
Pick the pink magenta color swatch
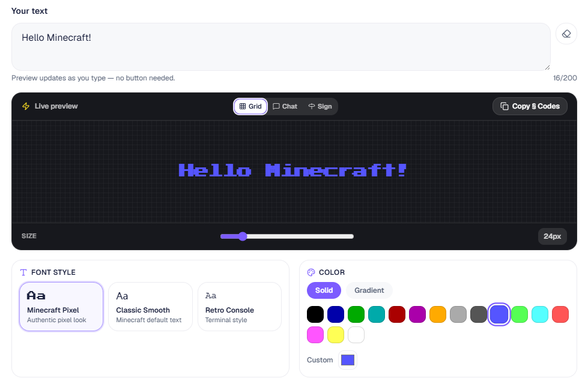point(315,335)
